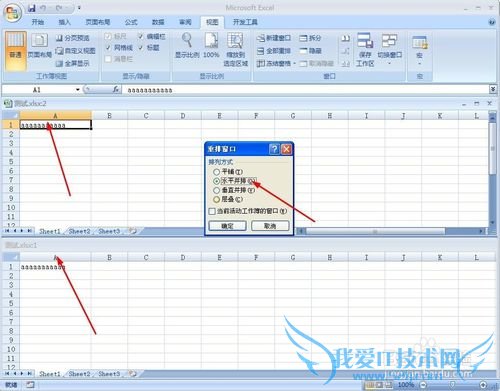500x391 pixels.
Task: Set zoom to 100% in ribbon
Action: tap(211, 46)
